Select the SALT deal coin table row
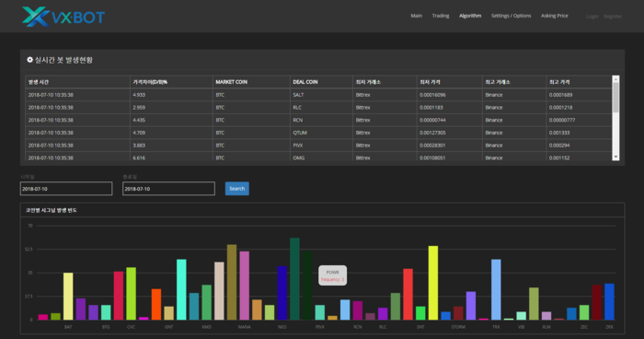This screenshot has width=644, height=339. click(x=318, y=95)
